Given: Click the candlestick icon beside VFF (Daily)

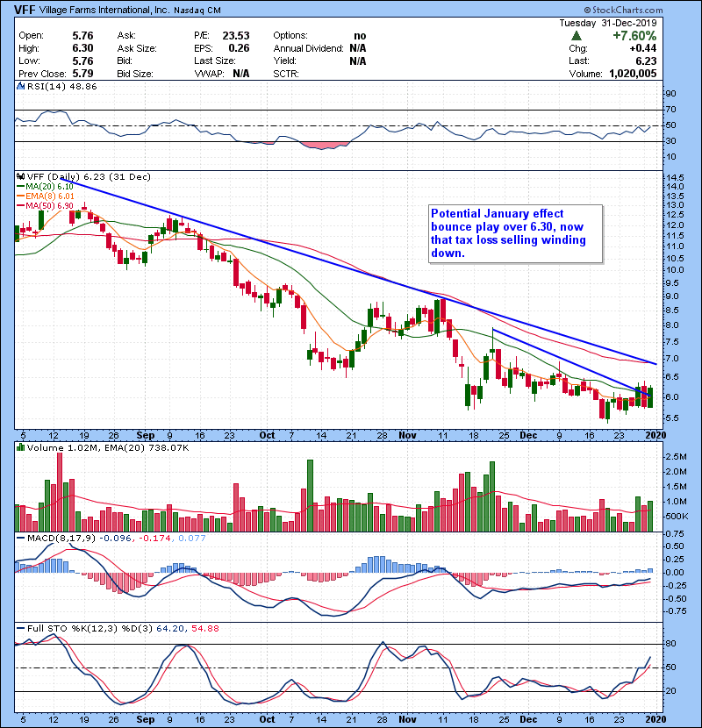Looking at the screenshot, I should point(20,176).
